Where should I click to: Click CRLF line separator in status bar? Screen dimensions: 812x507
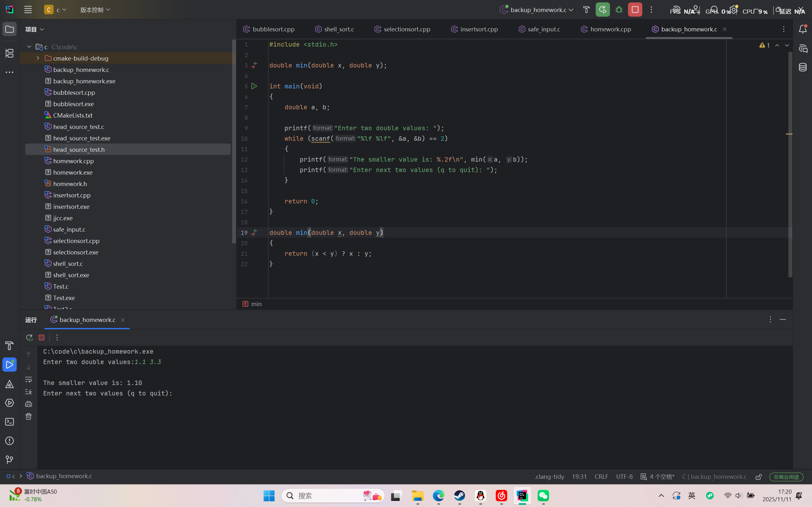601,477
